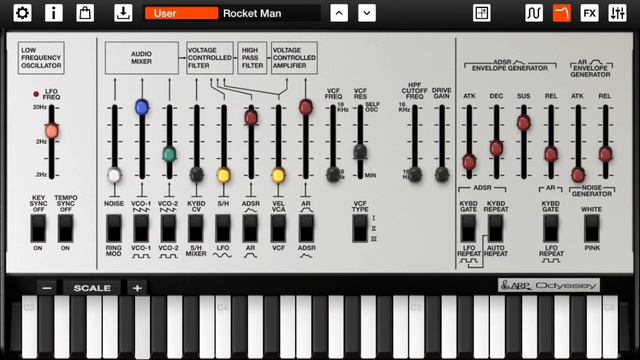Click the HIGH PASS FILTER block

(x=252, y=58)
